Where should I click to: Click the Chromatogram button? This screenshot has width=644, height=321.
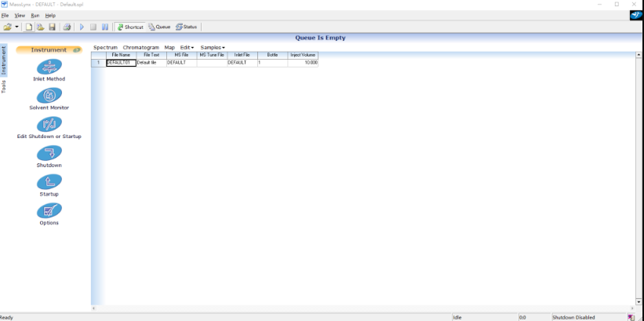[x=140, y=48]
